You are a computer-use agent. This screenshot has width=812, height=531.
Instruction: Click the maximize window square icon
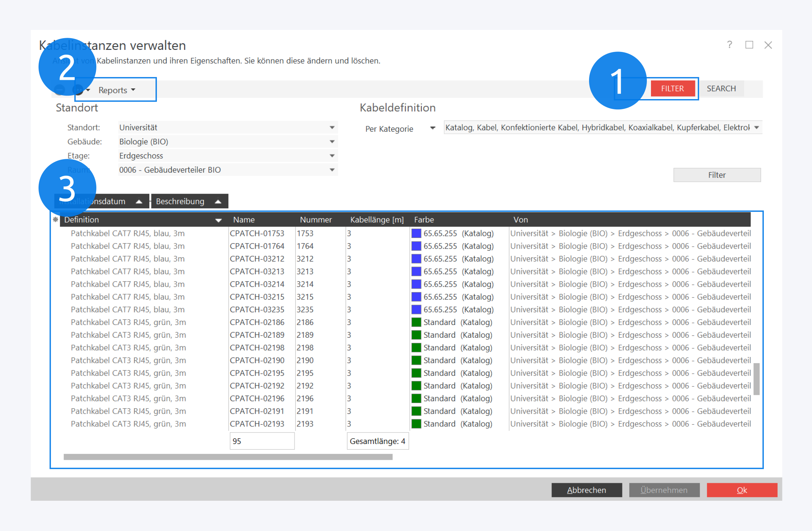point(749,45)
